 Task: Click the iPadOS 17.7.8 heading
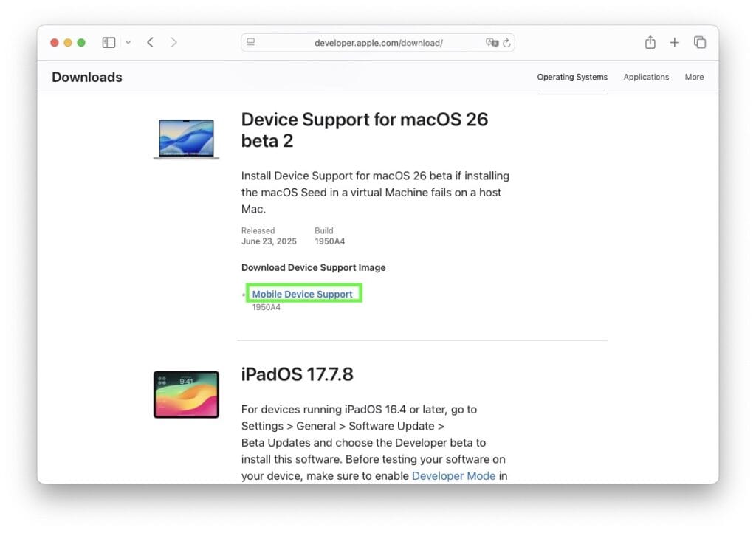(x=297, y=374)
